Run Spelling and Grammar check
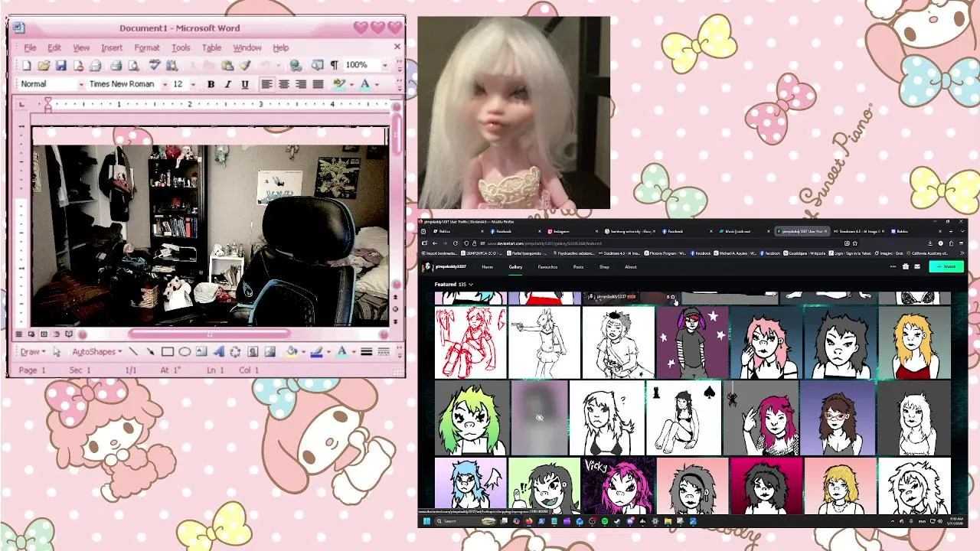This screenshot has height=551, width=980. 154,65
